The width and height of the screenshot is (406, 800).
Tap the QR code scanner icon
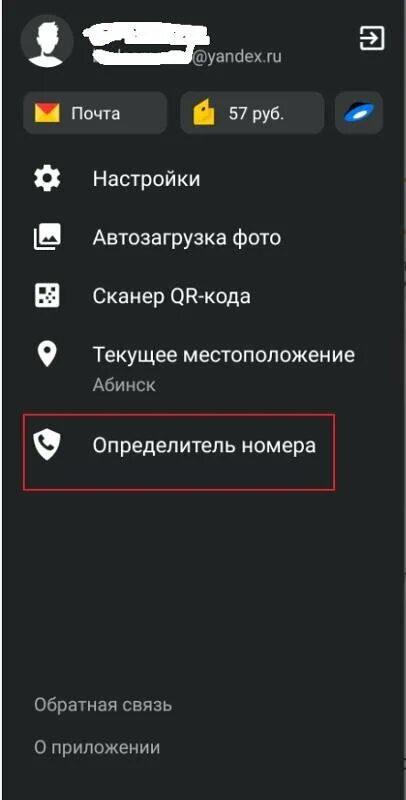point(47,296)
